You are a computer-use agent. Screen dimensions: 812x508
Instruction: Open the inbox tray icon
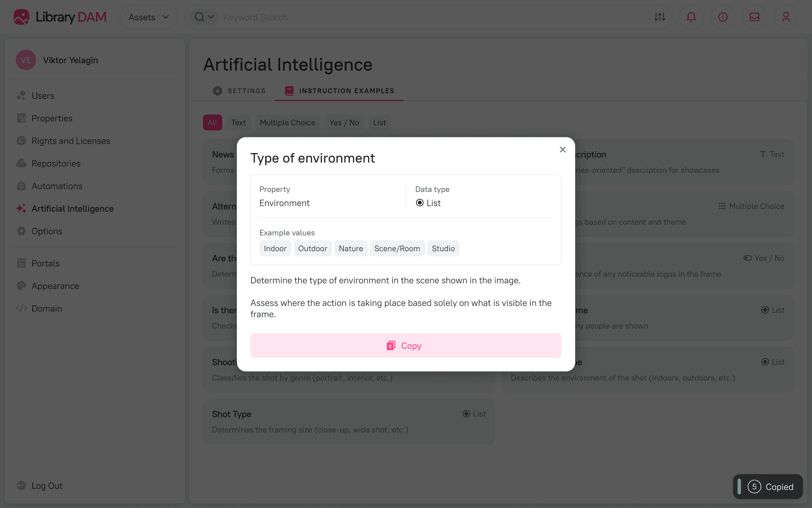click(x=754, y=17)
